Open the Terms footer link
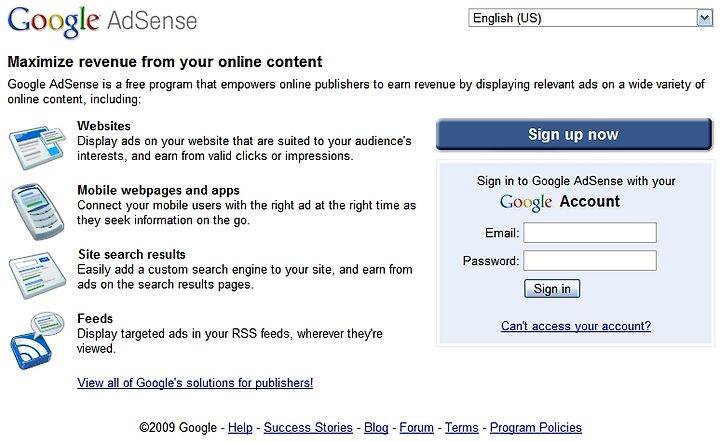This screenshot has width=720, height=442. (x=461, y=428)
